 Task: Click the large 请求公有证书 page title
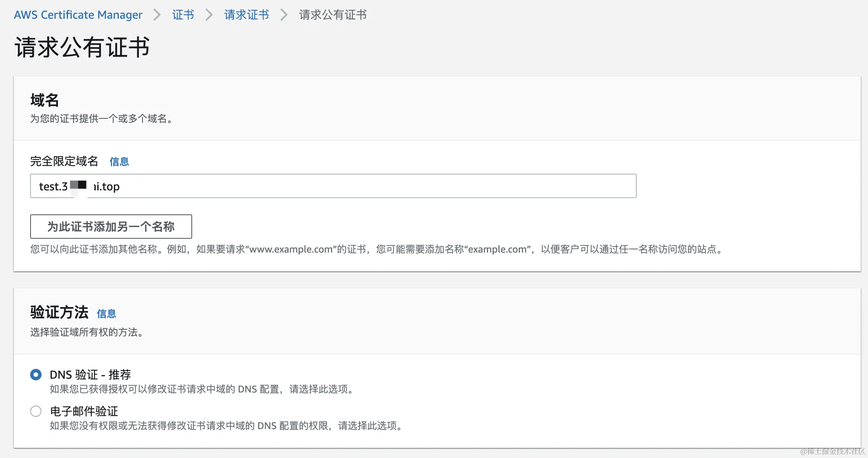pos(82,47)
